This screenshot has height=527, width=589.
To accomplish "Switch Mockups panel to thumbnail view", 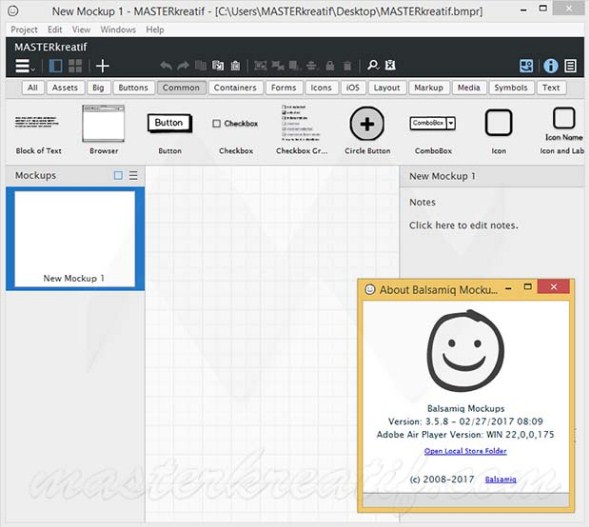I will 118,175.
